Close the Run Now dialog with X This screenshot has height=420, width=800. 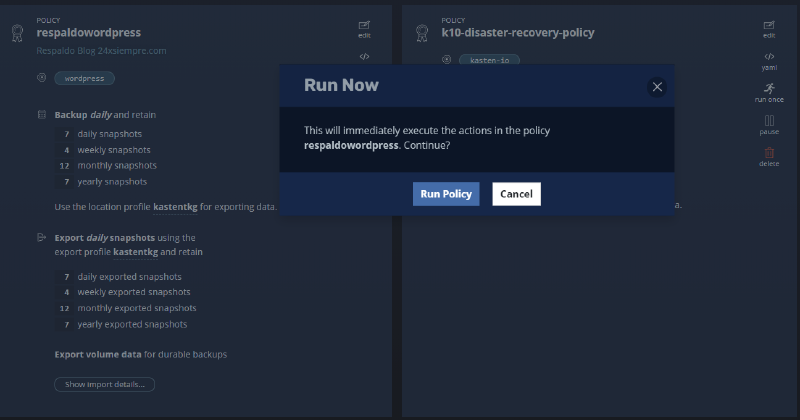click(657, 87)
